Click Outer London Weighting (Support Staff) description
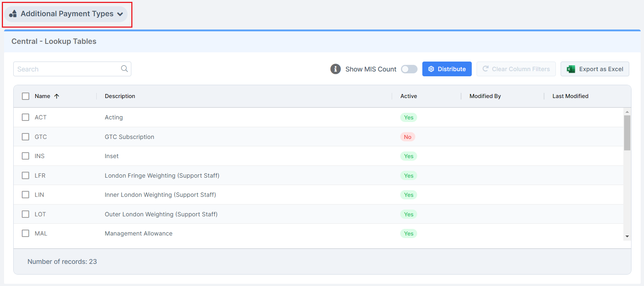The width and height of the screenshot is (644, 286). 161,214
